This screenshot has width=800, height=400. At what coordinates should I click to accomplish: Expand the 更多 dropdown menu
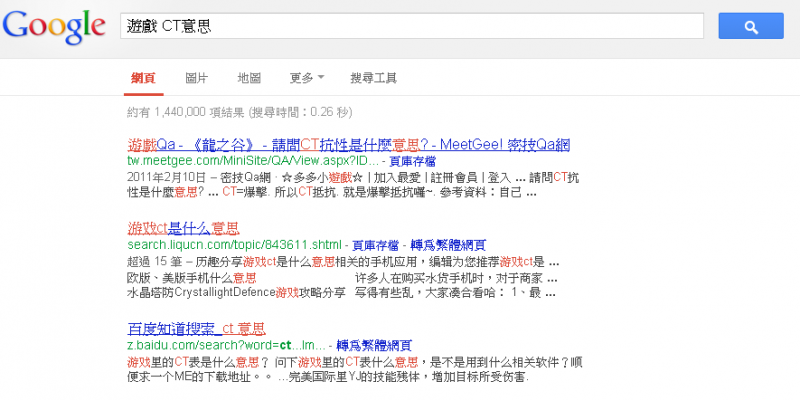pos(306,78)
